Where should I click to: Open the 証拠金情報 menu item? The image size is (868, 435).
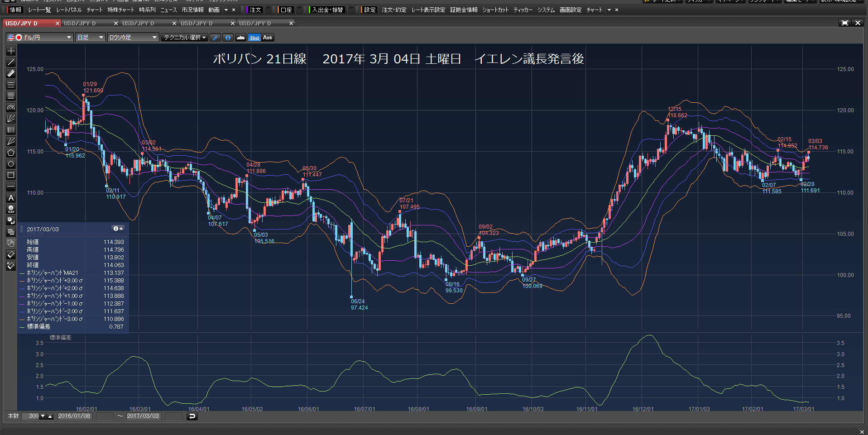pyautogui.click(x=464, y=10)
